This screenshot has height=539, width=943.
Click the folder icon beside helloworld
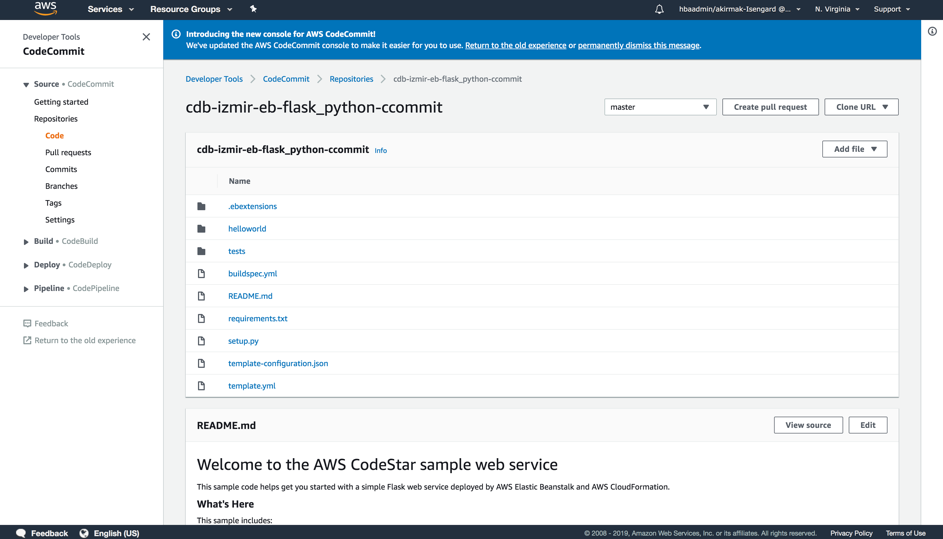201,229
